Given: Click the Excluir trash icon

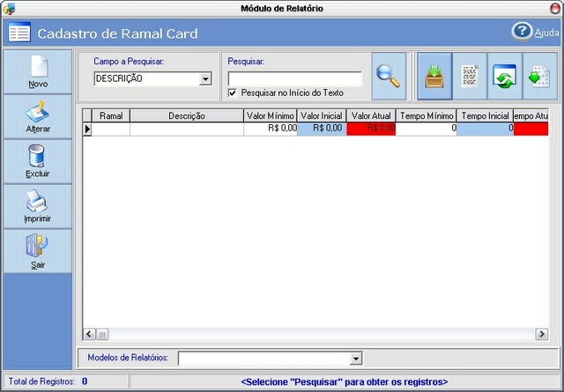Looking at the screenshot, I should pos(37,156).
